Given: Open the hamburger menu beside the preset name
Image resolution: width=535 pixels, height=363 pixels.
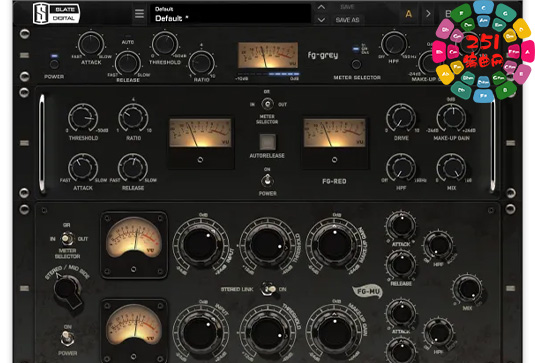Looking at the screenshot, I should (x=139, y=14).
